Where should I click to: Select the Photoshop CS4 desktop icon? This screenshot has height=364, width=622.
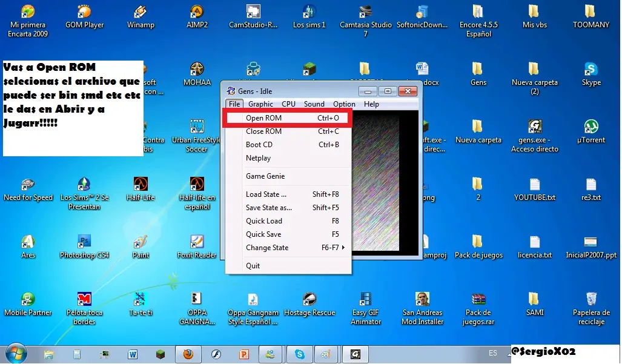(84, 248)
